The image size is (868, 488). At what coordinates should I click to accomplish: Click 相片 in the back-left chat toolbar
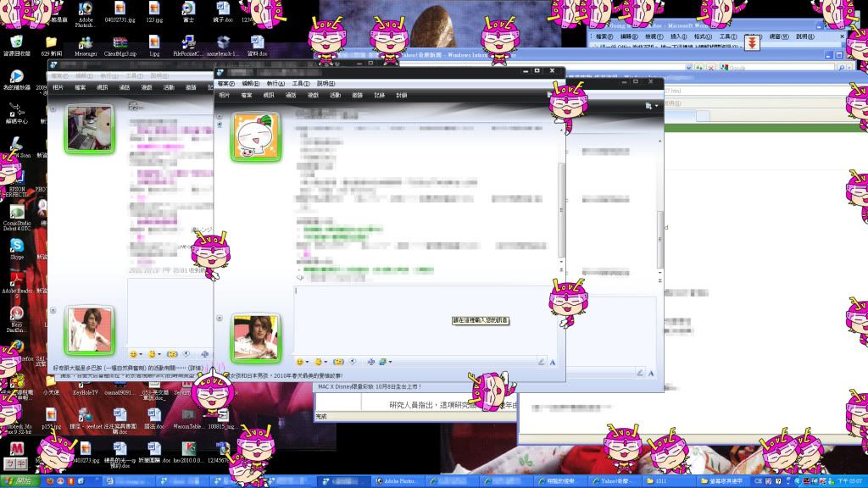pos(58,87)
